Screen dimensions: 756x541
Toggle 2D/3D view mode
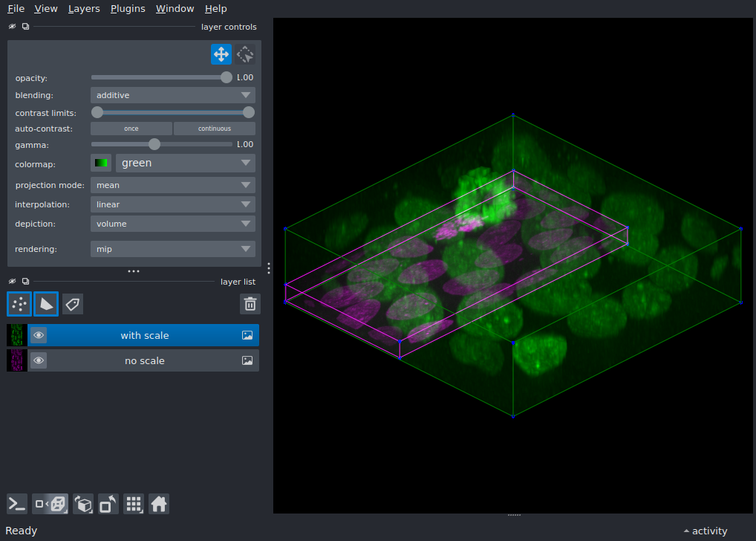[x=50, y=504]
